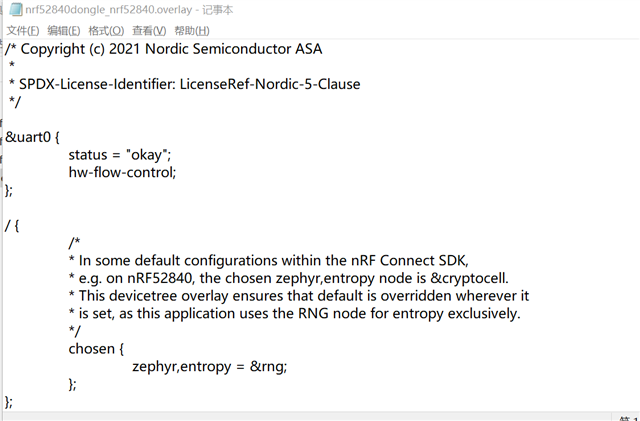
Task: Place cursor at &uart0 node line
Action: [32, 137]
